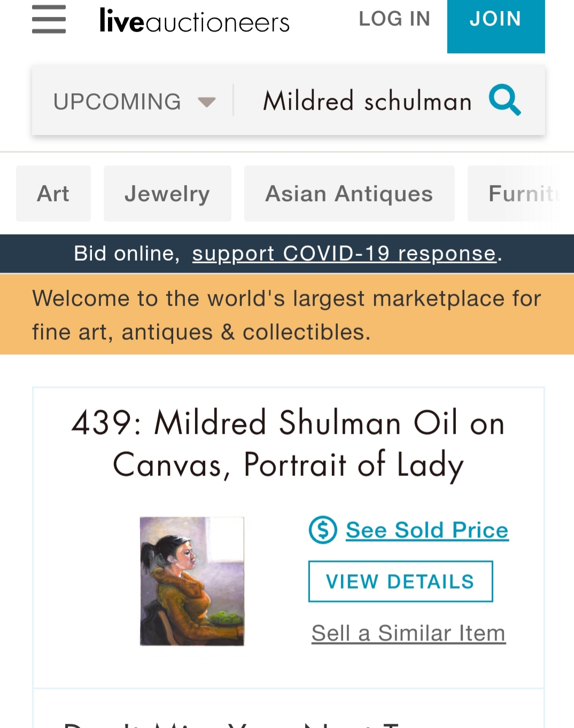Click the search field containing Mildred schulman

[367, 101]
